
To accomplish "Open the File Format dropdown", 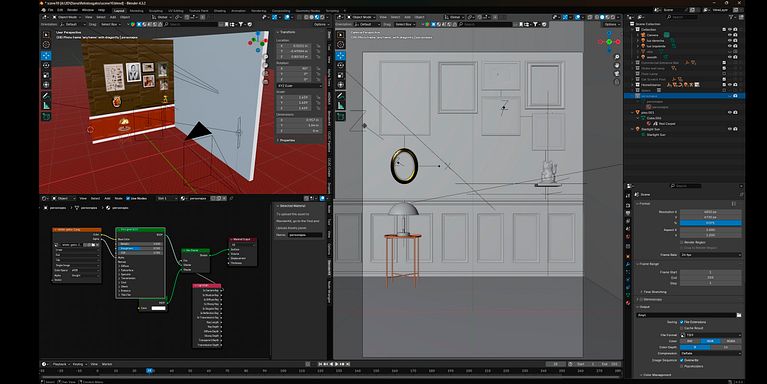I will [710, 335].
